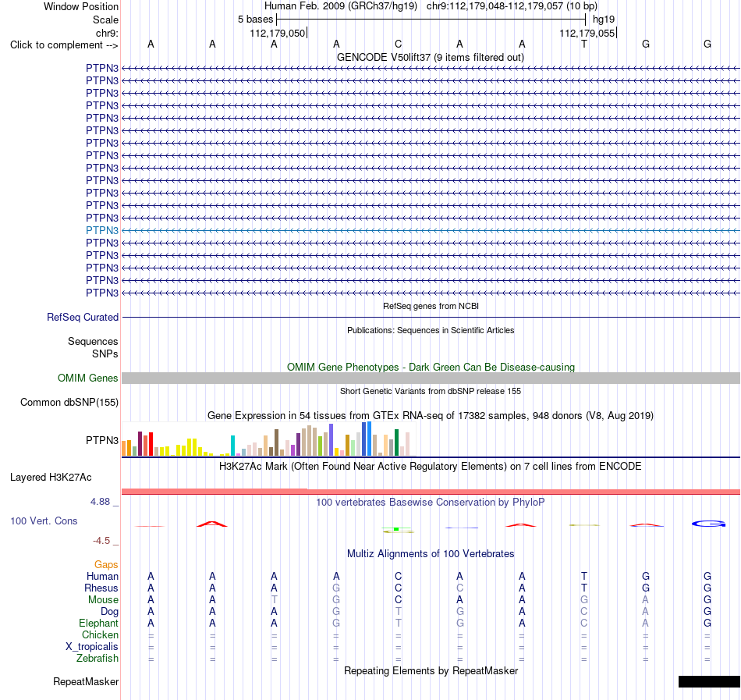
Task: Open the RefSeq Curated track label
Action: [83, 317]
